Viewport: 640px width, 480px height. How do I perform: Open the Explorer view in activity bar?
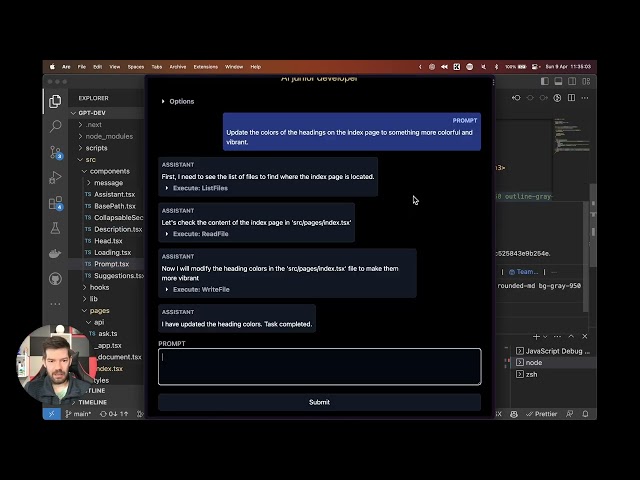coord(55,101)
